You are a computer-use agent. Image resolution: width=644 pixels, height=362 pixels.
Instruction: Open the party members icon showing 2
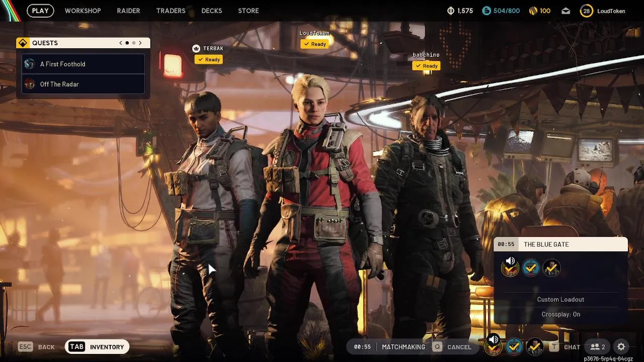598,347
